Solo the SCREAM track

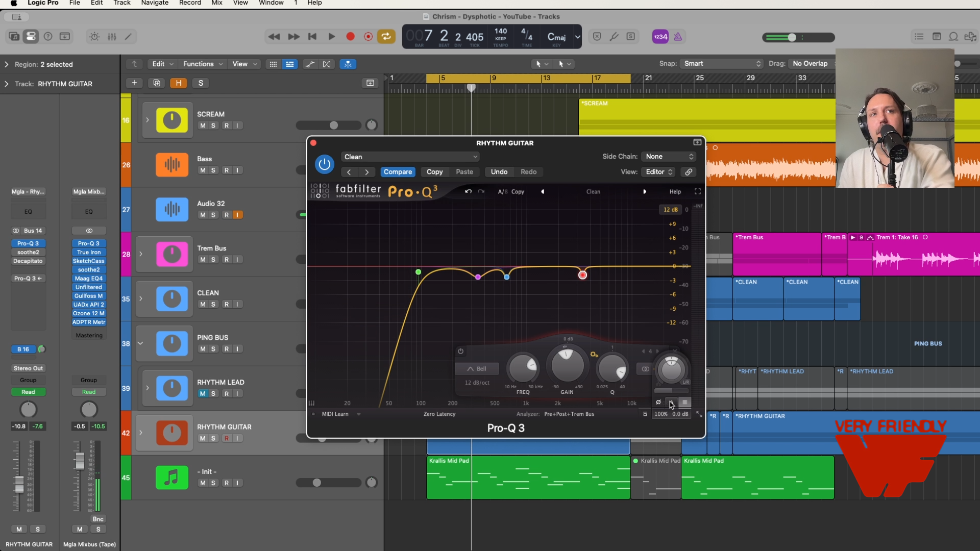[213, 126]
